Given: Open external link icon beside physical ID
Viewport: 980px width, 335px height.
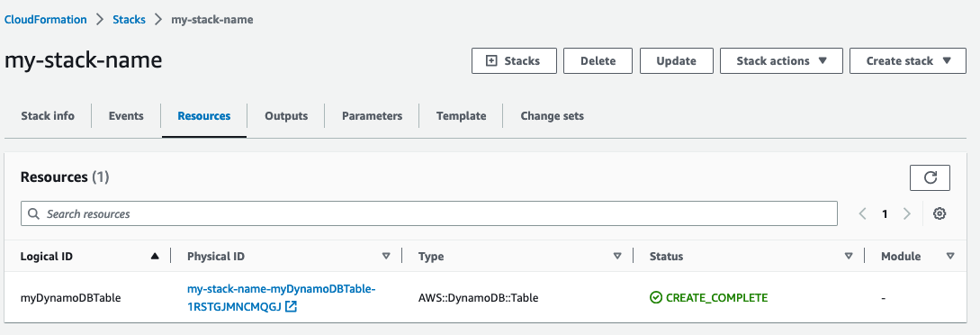Looking at the screenshot, I should 291,306.
